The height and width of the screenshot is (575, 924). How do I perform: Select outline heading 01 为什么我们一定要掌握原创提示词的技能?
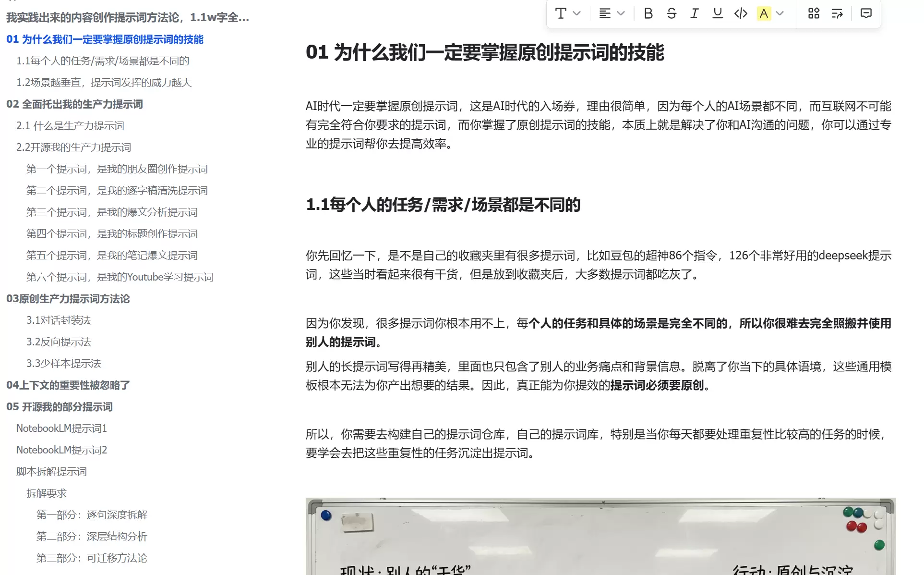click(x=105, y=39)
